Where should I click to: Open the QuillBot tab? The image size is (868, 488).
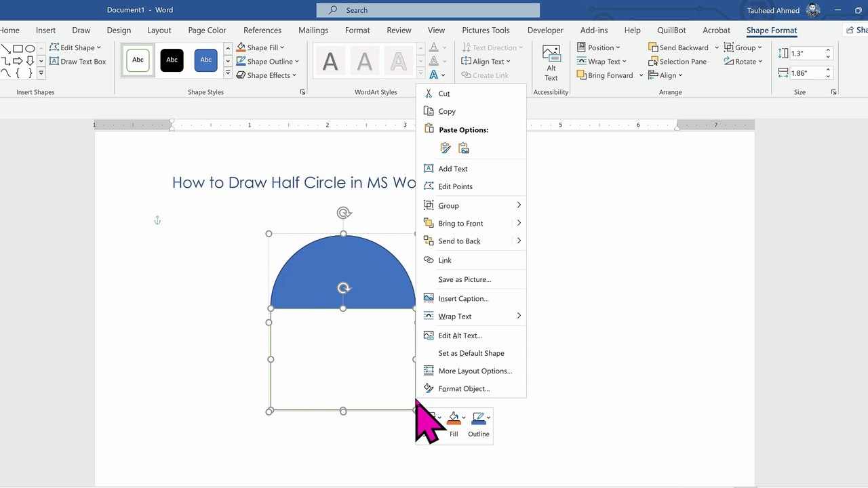(672, 30)
